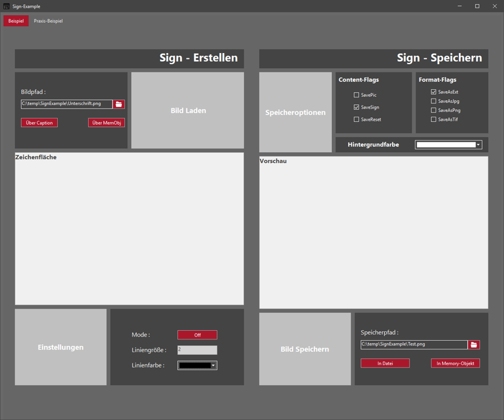Toggle the Mode Off button

(197, 335)
